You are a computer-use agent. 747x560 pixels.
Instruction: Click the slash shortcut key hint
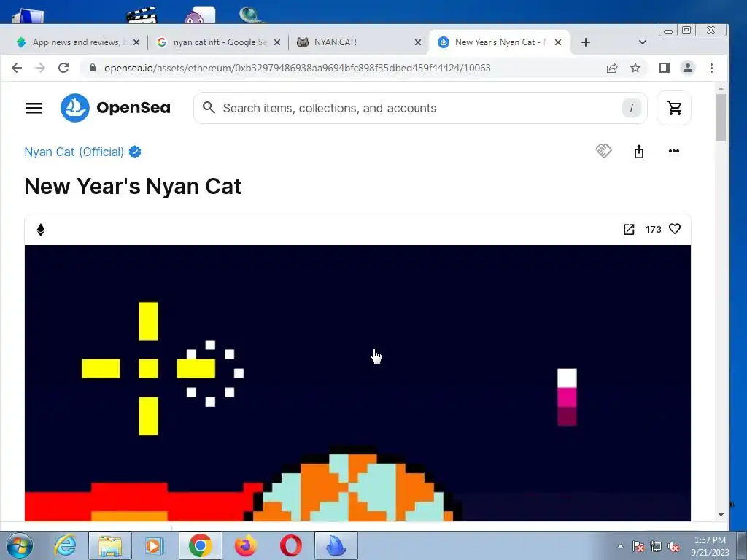click(x=632, y=108)
